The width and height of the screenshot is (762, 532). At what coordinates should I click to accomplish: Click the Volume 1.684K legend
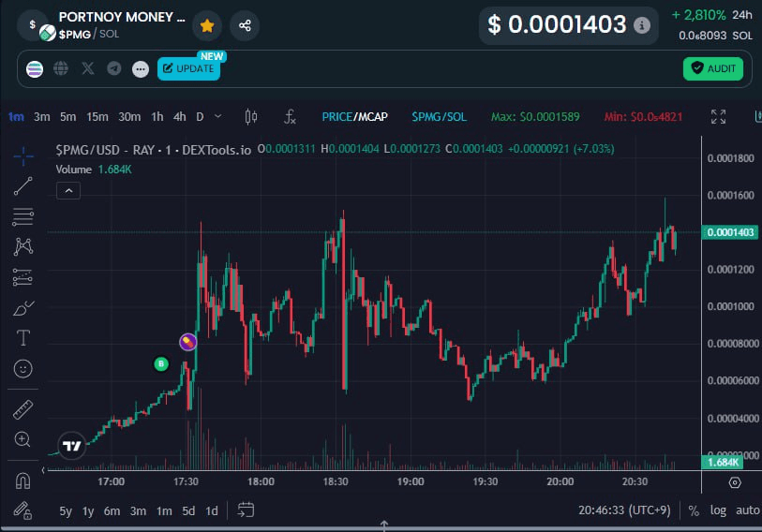94,170
